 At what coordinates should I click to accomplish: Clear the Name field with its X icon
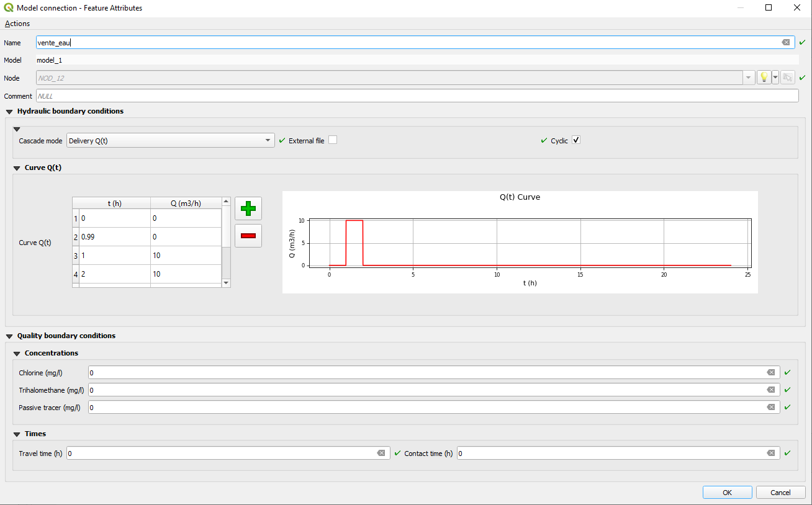[786, 42]
